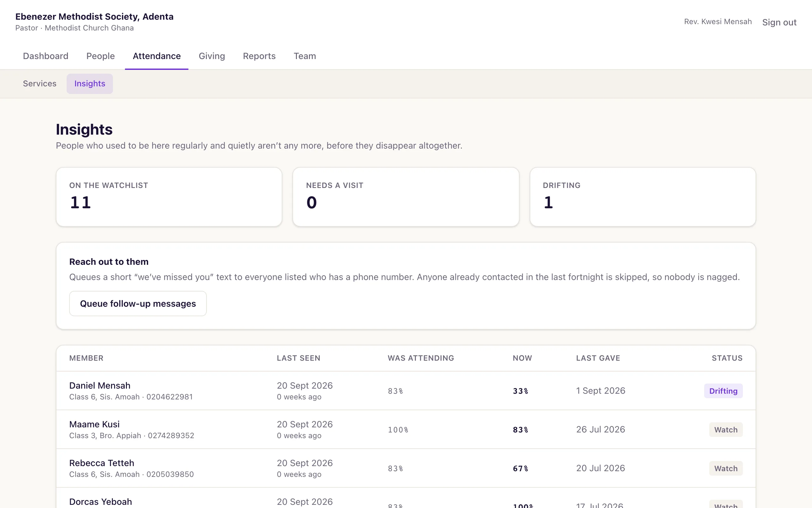
Task: Open member Maame Kusi
Action: (x=94, y=424)
